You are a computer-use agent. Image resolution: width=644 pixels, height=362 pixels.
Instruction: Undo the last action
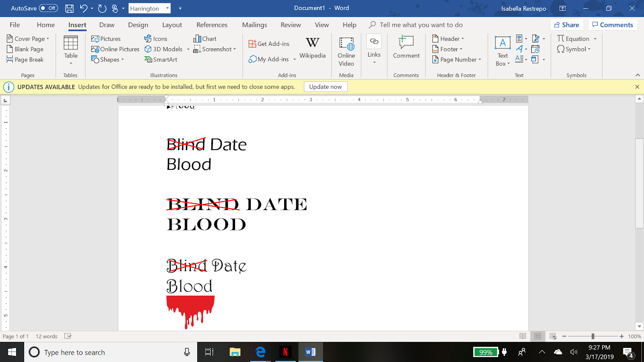click(x=84, y=8)
